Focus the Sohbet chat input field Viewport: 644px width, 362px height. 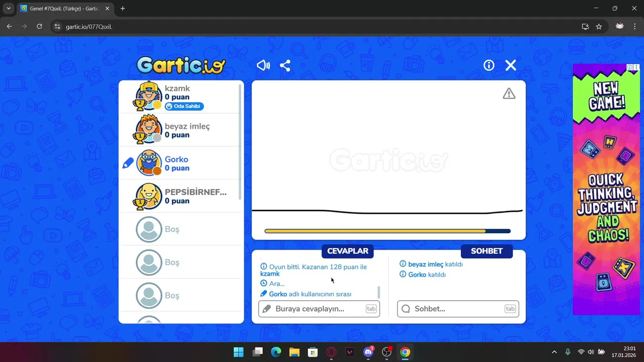458,309
